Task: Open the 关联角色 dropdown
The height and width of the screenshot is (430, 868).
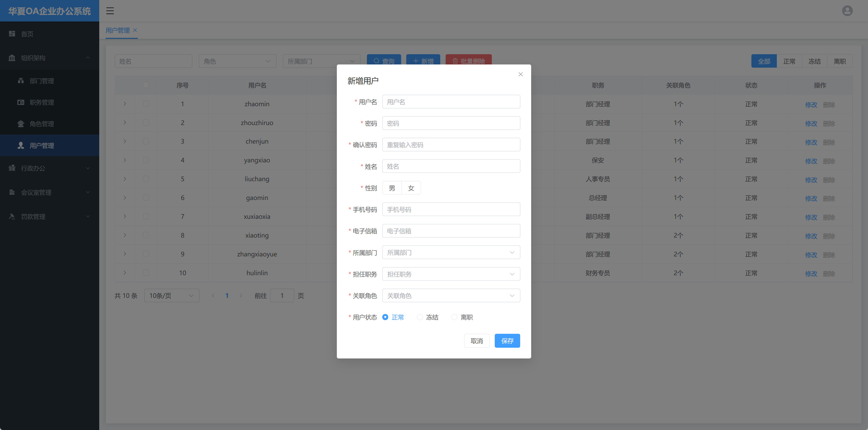Action: point(451,296)
